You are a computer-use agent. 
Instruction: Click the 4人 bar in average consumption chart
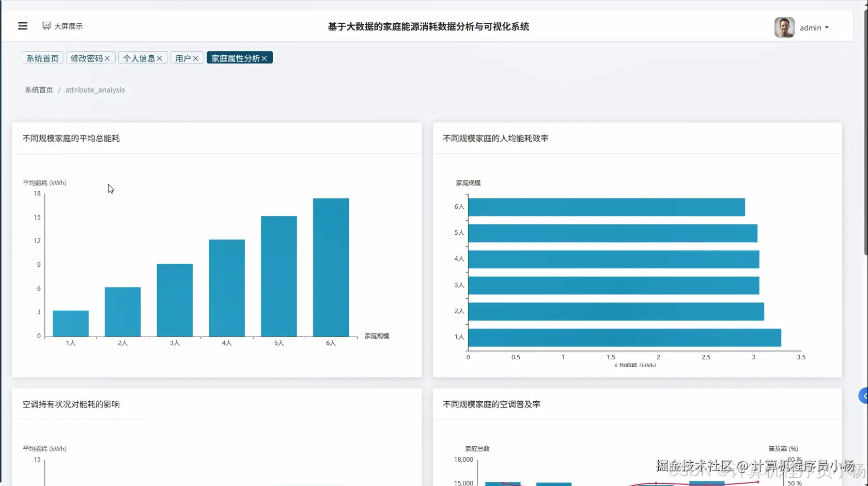tap(227, 288)
